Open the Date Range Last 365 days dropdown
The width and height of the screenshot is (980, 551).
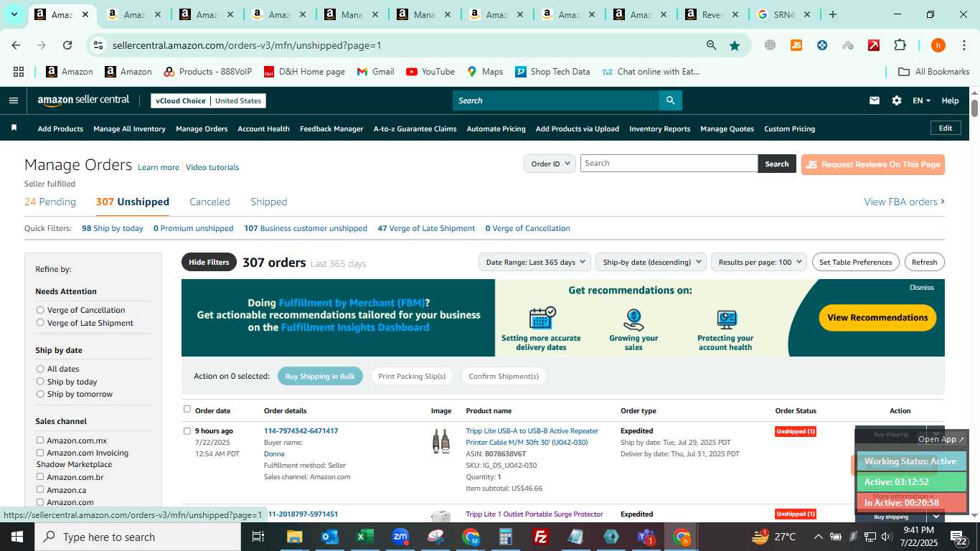[x=534, y=262]
